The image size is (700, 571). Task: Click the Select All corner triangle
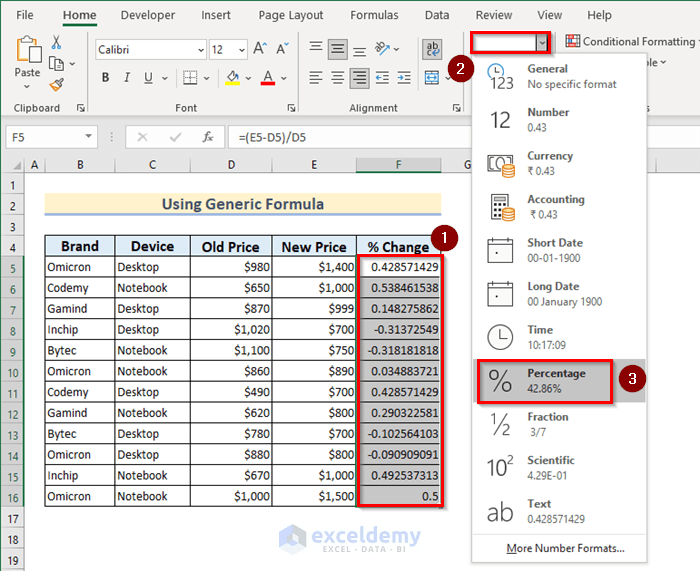(17, 166)
